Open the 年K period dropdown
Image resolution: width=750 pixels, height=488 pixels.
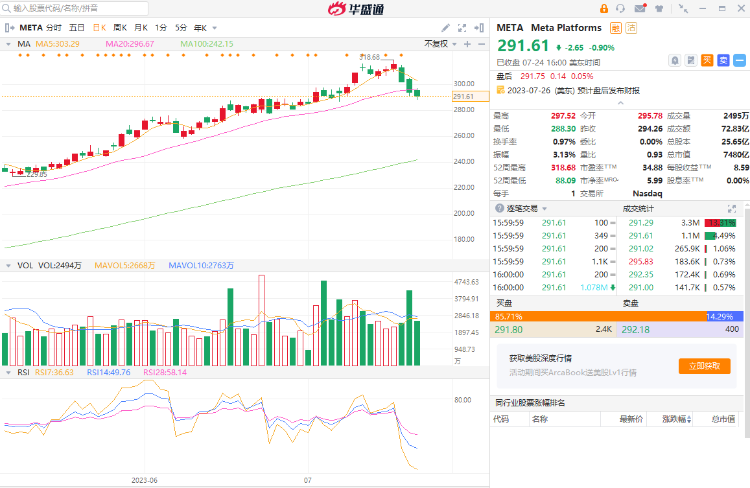tap(205, 28)
